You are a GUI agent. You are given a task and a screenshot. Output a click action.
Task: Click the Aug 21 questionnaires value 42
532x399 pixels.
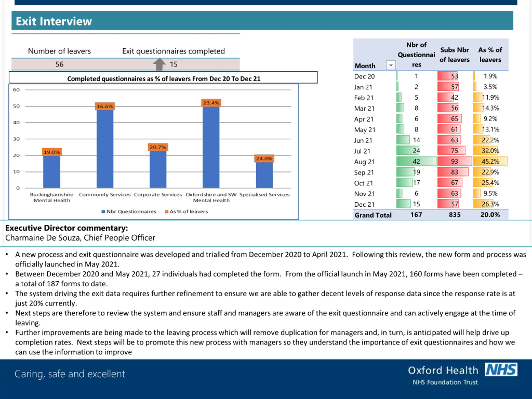click(x=416, y=161)
